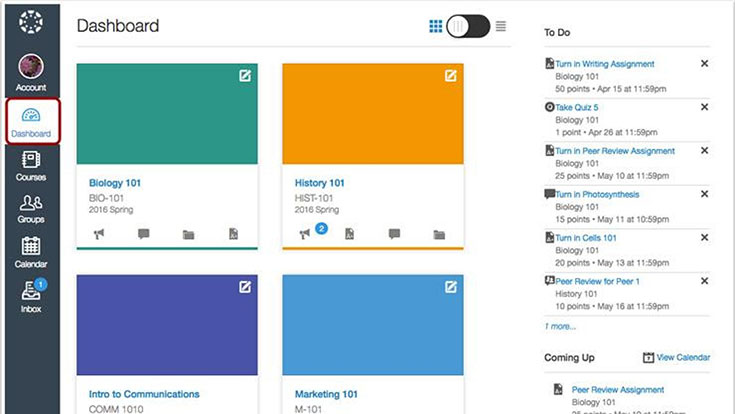Open the Marketing 101 course title
Image resolution: width=735 pixels, height=414 pixels.
click(x=331, y=394)
